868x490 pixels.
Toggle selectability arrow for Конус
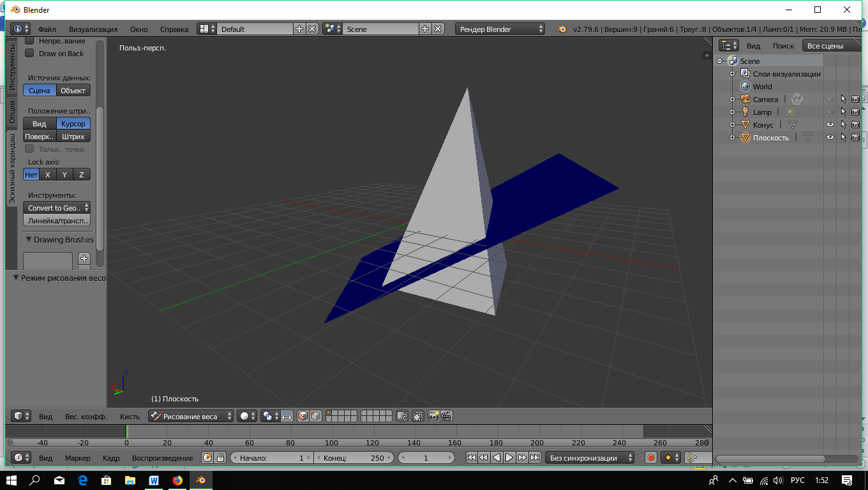843,125
